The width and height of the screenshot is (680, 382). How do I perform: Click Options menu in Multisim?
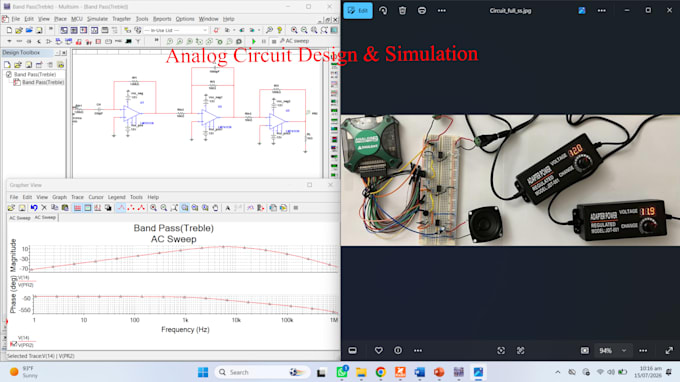tap(185, 19)
